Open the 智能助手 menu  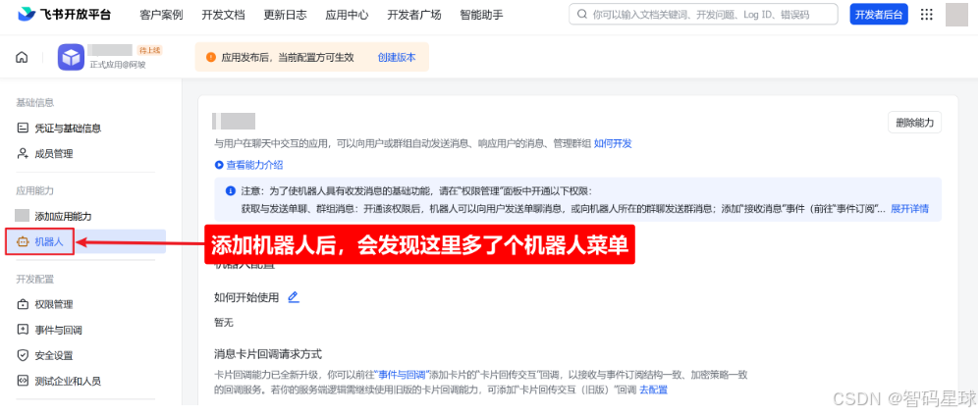481,15
